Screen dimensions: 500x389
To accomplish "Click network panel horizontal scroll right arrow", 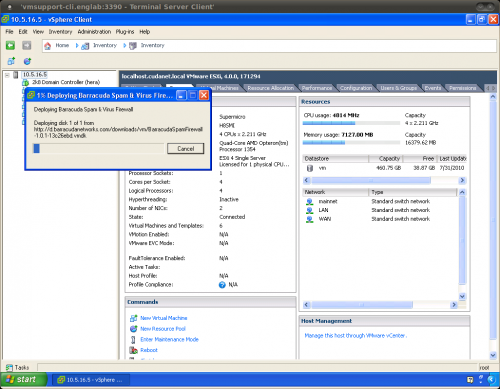I will pos(453,305).
